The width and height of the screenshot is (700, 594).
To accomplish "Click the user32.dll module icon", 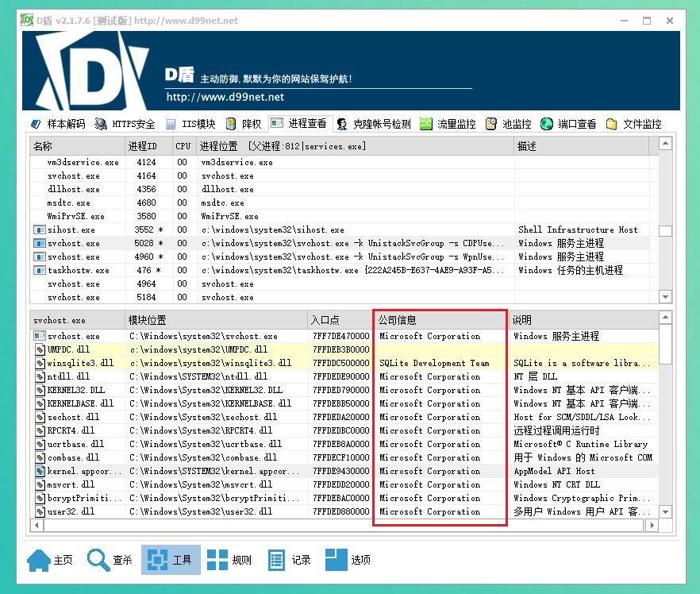I will pyautogui.click(x=40, y=511).
